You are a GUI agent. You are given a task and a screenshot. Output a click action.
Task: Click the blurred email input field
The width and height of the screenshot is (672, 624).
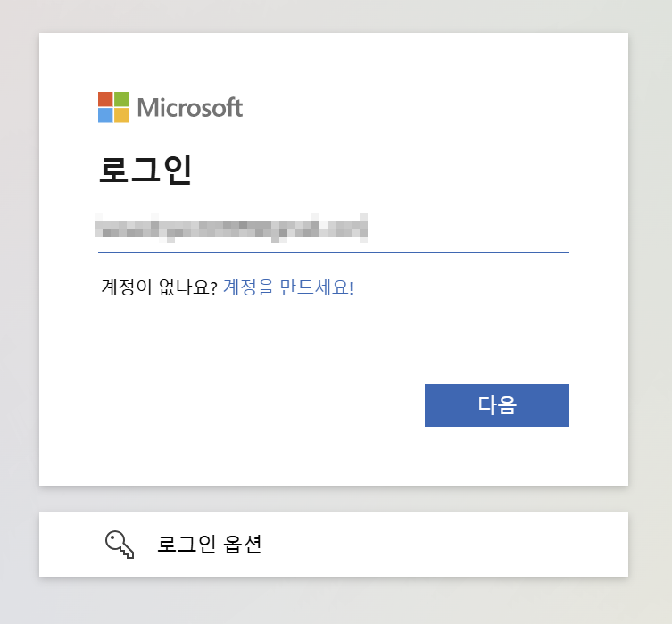coord(334,229)
